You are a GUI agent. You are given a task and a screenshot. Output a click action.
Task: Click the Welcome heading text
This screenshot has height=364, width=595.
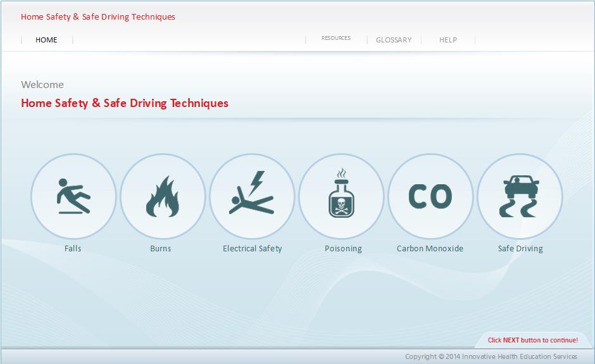[x=42, y=85]
